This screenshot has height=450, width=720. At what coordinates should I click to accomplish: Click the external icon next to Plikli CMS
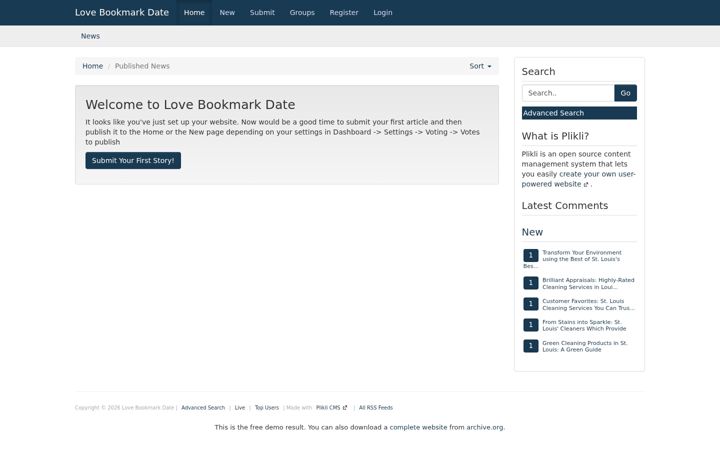345,408
